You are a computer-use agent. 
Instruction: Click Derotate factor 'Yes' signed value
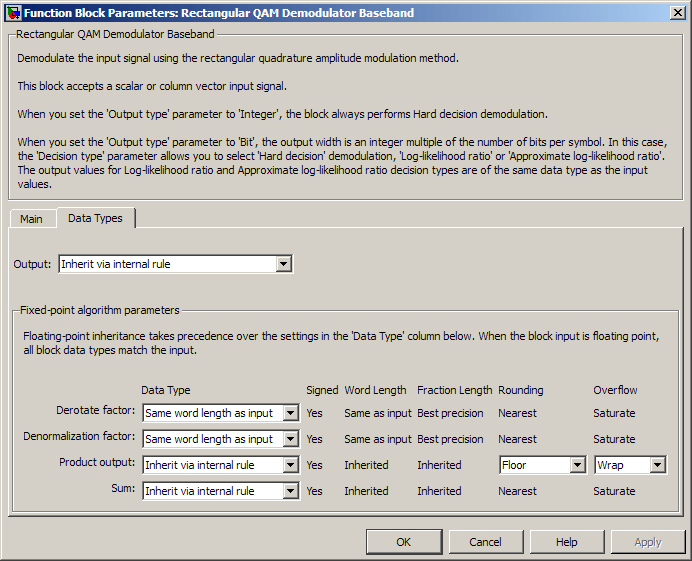314,413
